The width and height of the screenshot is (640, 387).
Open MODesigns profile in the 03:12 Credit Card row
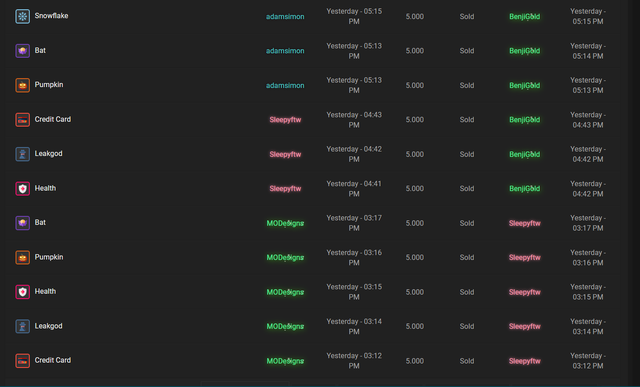pos(285,361)
